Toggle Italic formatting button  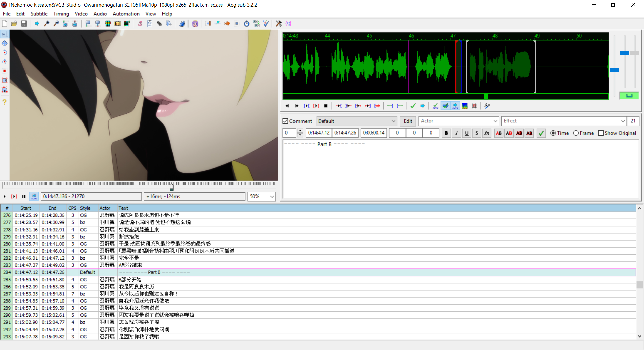point(456,133)
